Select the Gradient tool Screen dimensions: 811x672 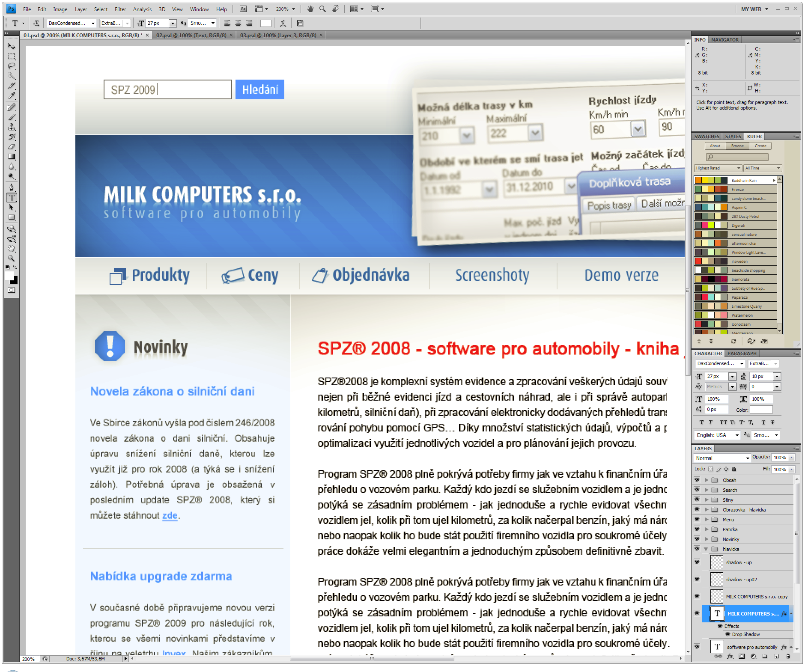pos(12,157)
